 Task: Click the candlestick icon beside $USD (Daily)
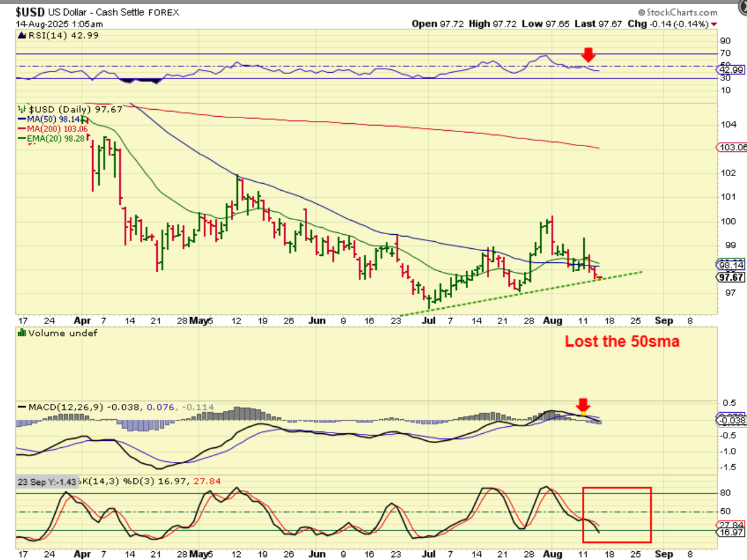point(22,109)
